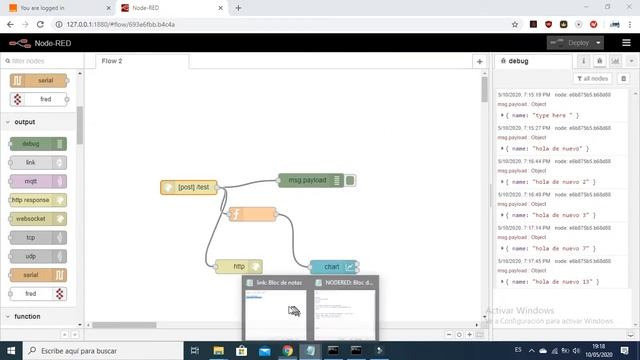
Task: Click the all nodes filter button
Action: pos(593,78)
